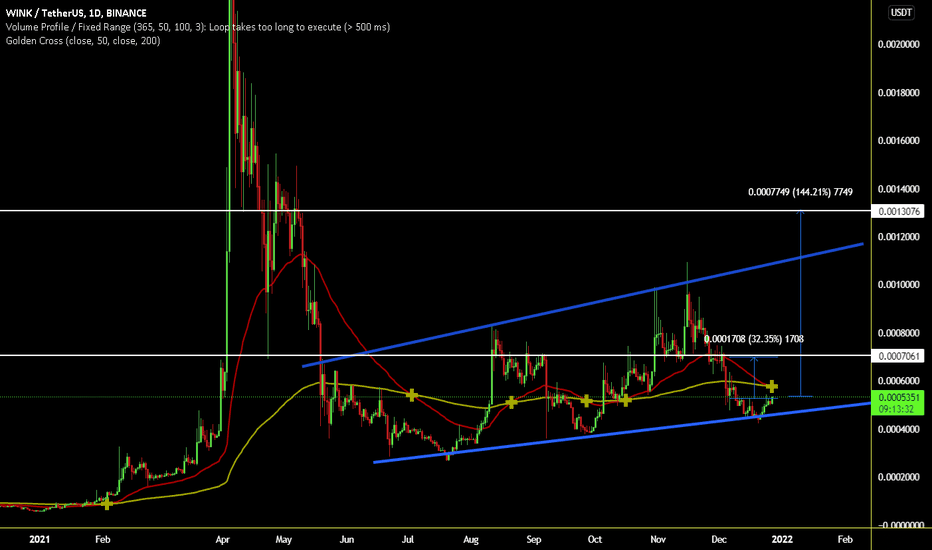
Task: Click the Aug label on time axis
Action: [471, 539]
